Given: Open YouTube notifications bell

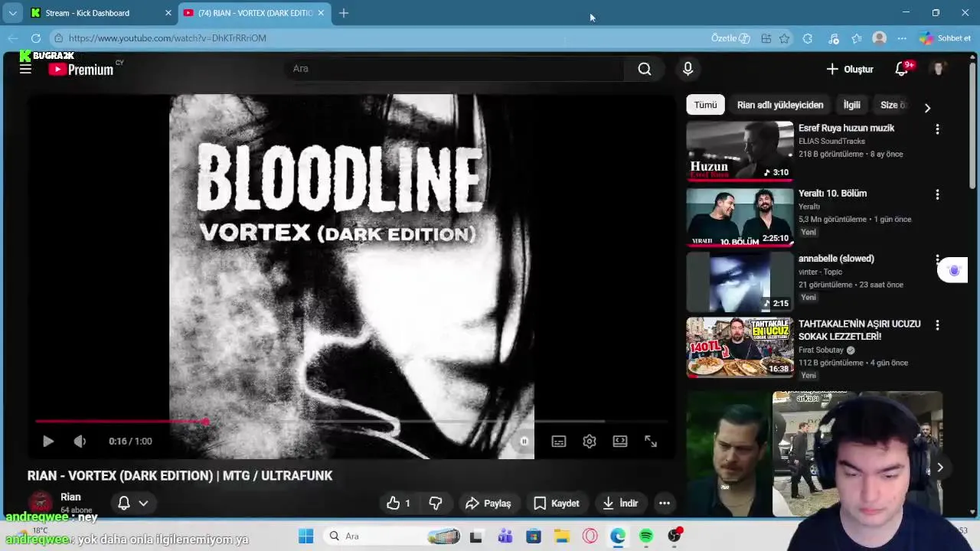Looking at the screenshot, I should pyautogui.click(x=902, y=69).
